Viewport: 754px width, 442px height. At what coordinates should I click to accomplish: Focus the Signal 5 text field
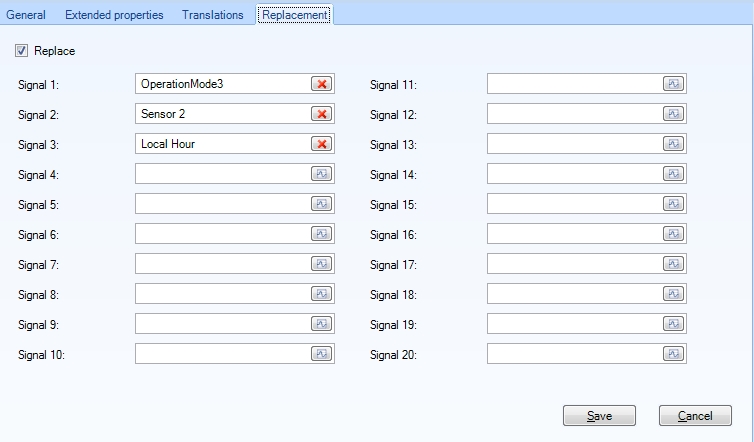point(222,204)
